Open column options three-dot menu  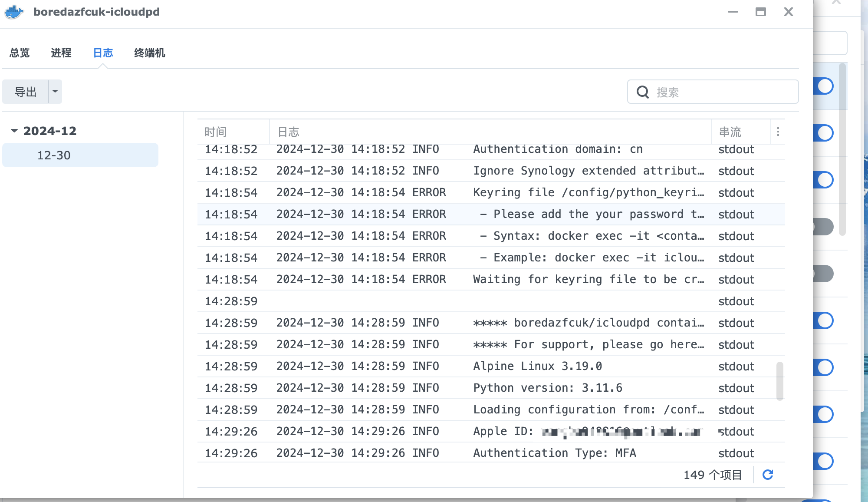point(778,132)
